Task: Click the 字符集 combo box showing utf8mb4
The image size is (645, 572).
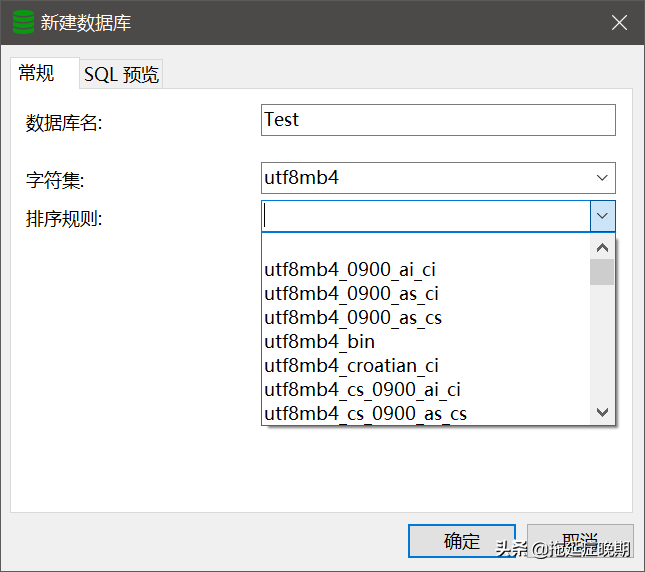Action: pyautogui.click(x=438, y=178)
